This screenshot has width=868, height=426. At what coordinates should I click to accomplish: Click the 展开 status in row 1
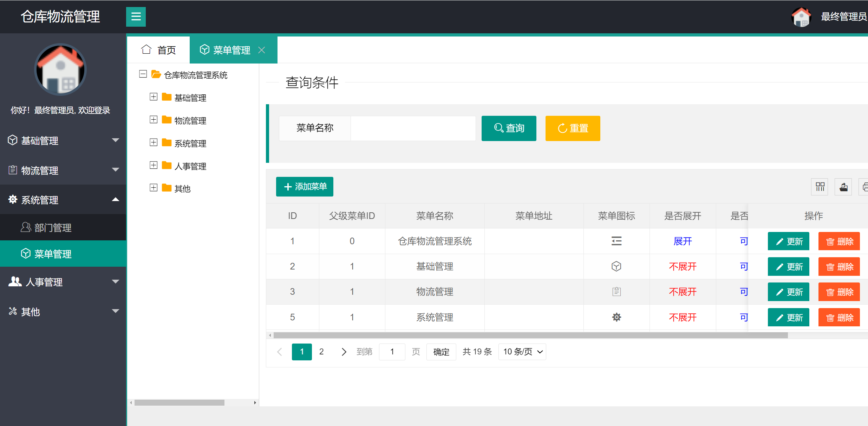point(683,241)
